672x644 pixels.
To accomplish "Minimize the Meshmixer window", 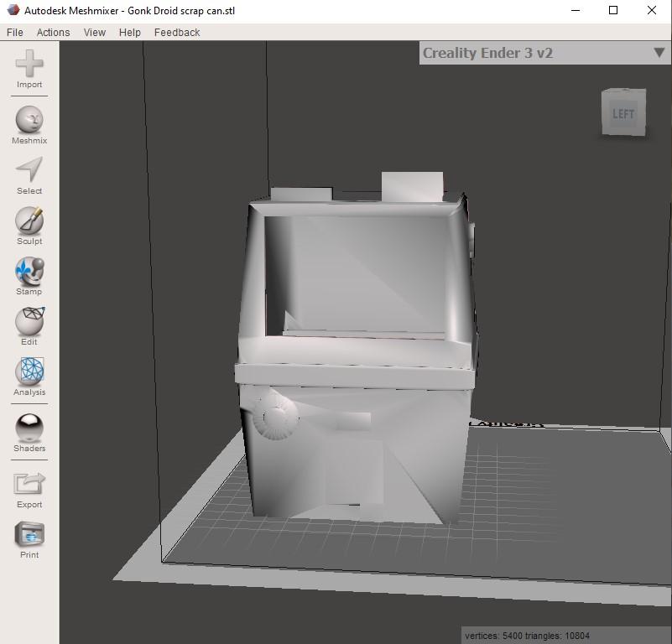I will 576,10.
